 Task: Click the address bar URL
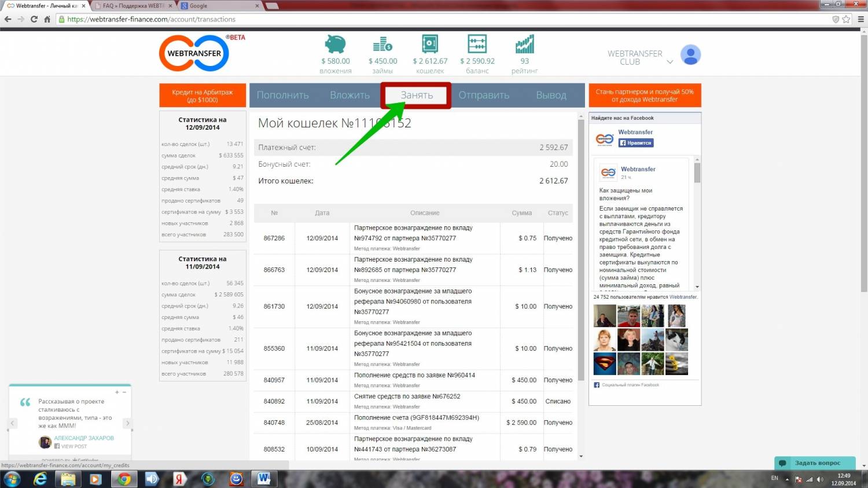tap(152, 19)
